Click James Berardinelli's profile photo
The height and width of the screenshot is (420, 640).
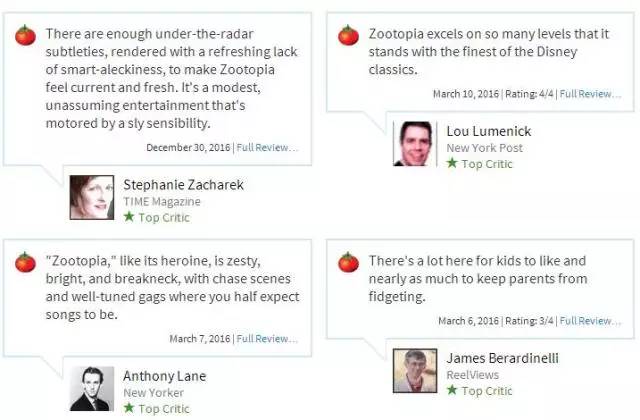coord(414,370)
